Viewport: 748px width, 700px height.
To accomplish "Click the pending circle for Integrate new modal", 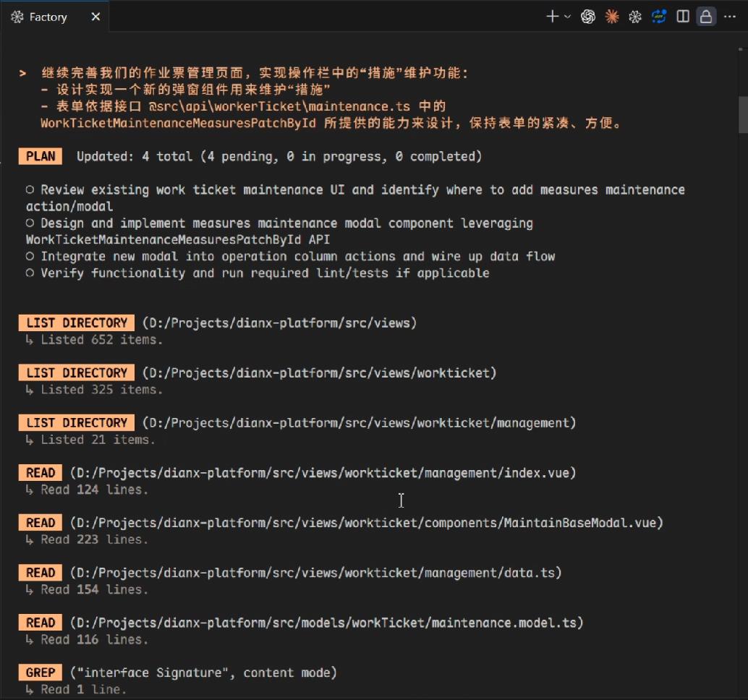I will tap(30, 256).
